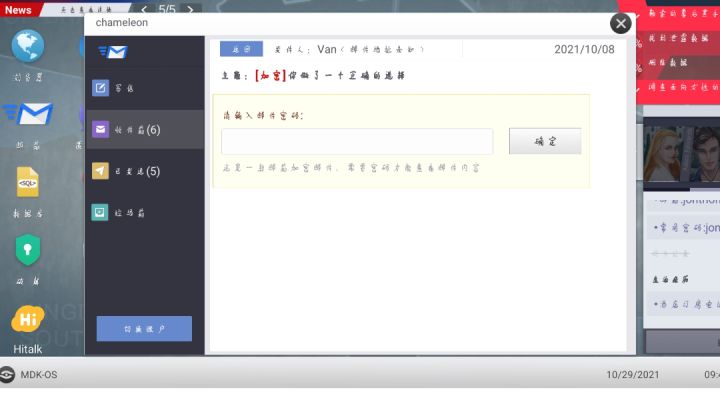Select second red panel row behind window
This screenshot has height=404, width=720.
679,38
